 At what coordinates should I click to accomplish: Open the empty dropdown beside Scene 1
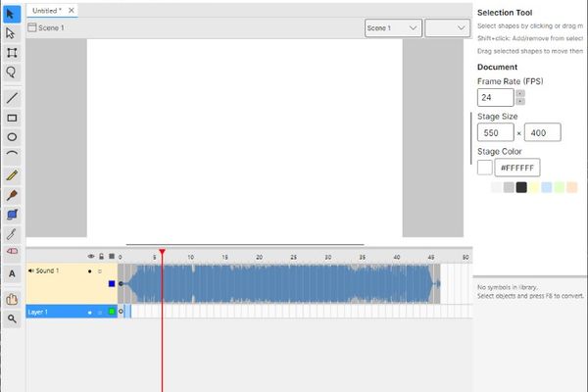(447, 27)
